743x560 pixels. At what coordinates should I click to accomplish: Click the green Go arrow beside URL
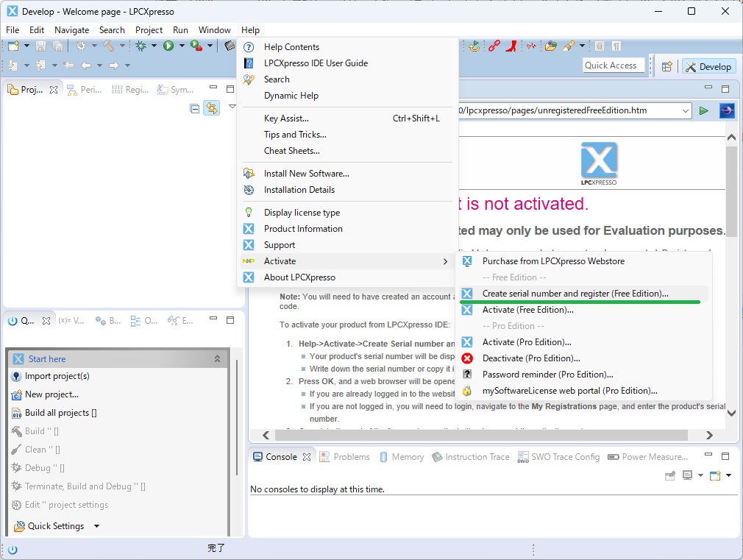pos(704,111)
